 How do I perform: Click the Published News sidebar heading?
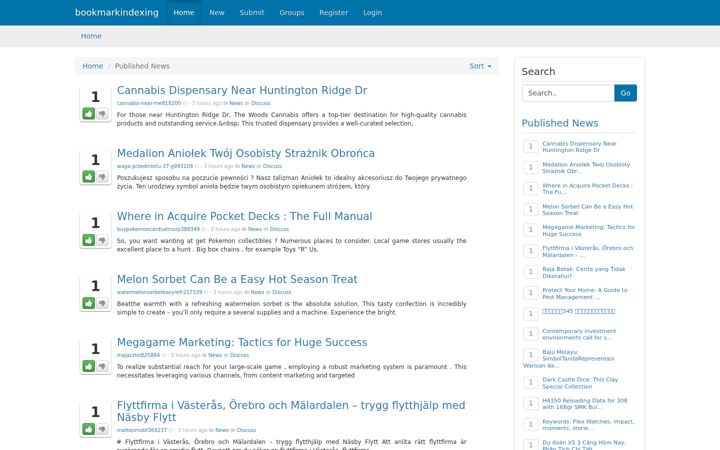point(560,123)
